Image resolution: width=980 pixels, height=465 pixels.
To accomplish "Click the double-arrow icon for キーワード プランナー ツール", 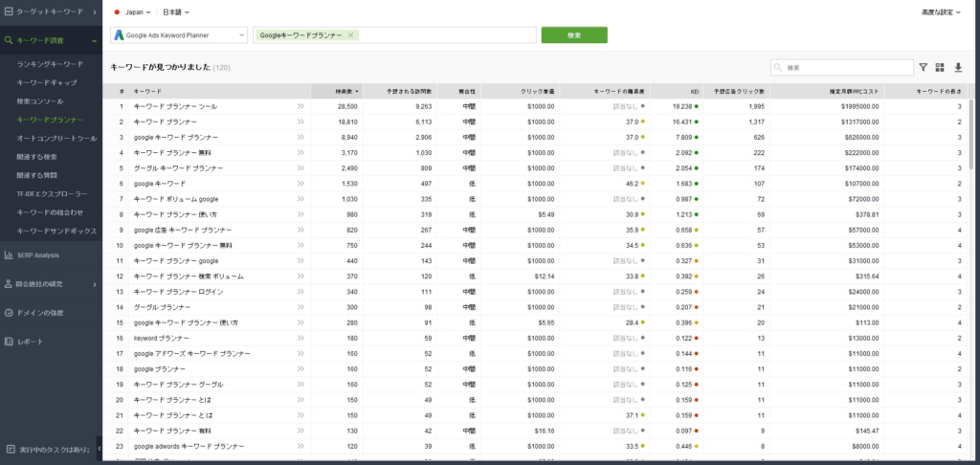I will pyautogui.click(x=301, y=106).
